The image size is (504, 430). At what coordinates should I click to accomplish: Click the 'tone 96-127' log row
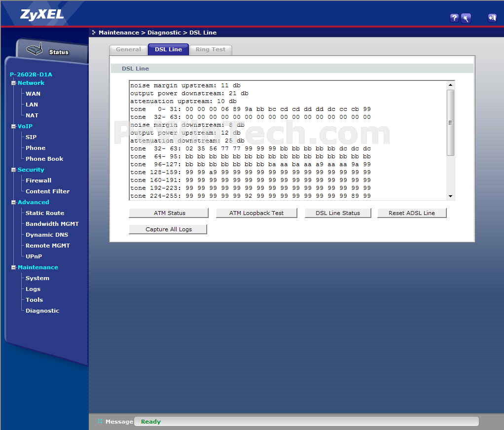pos(251,165)
